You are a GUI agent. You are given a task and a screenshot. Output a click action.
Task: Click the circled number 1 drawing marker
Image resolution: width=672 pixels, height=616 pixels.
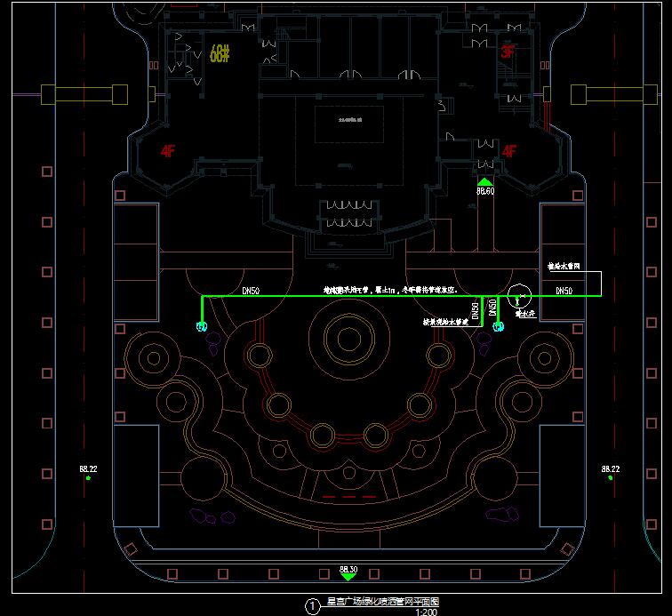coord(312,606)
